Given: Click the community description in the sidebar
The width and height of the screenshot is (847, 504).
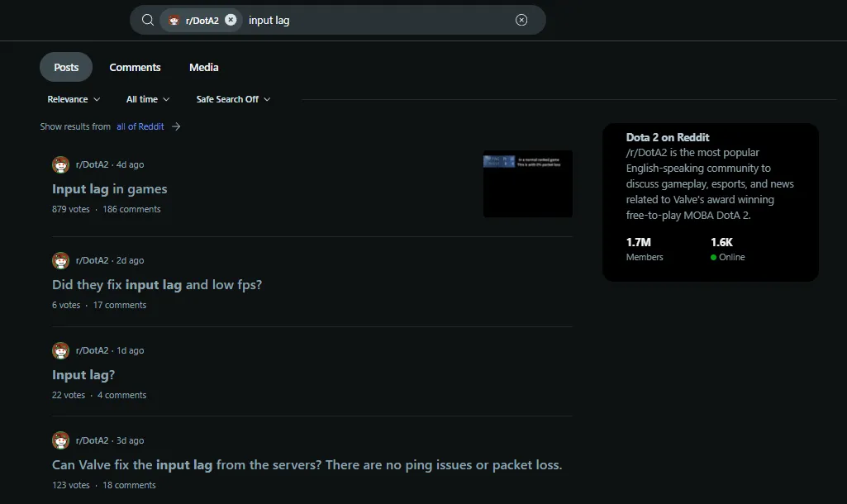Looking at the screenshot, I should point(710,183).
